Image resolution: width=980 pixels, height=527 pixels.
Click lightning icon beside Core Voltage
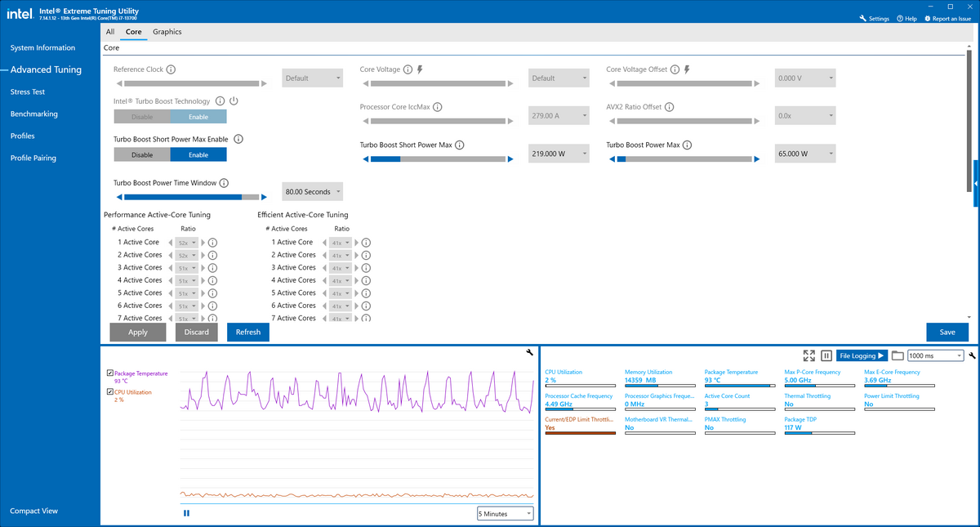click(x=420, y=69)
